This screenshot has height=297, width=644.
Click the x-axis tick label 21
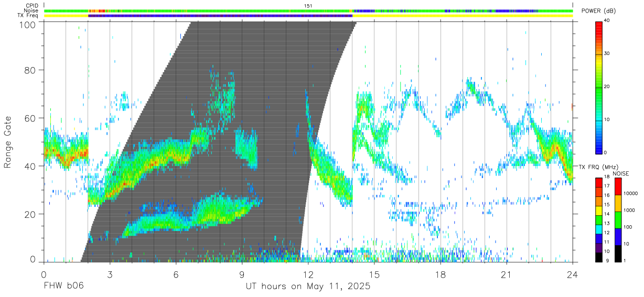[506, 274]
